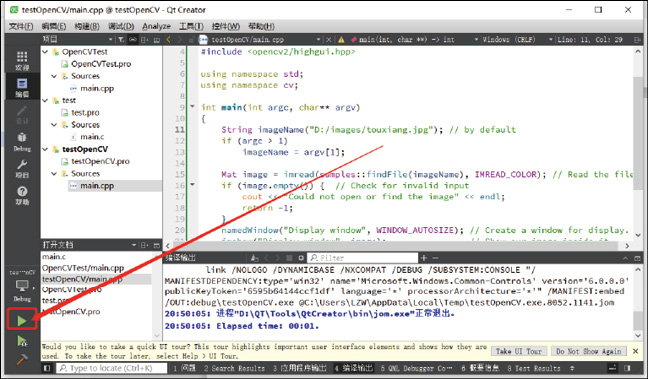Viewport: 648px width, 379px height.
Task: Select main.c under test Sources
Action: tap(92, 137)
